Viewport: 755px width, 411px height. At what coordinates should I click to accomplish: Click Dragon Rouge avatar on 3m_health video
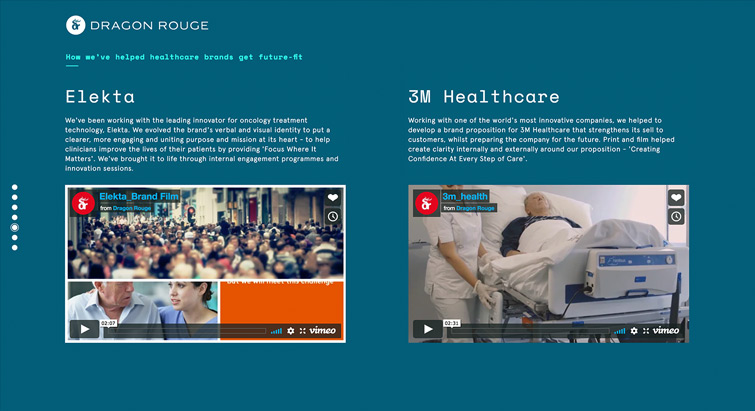[426, 203]
